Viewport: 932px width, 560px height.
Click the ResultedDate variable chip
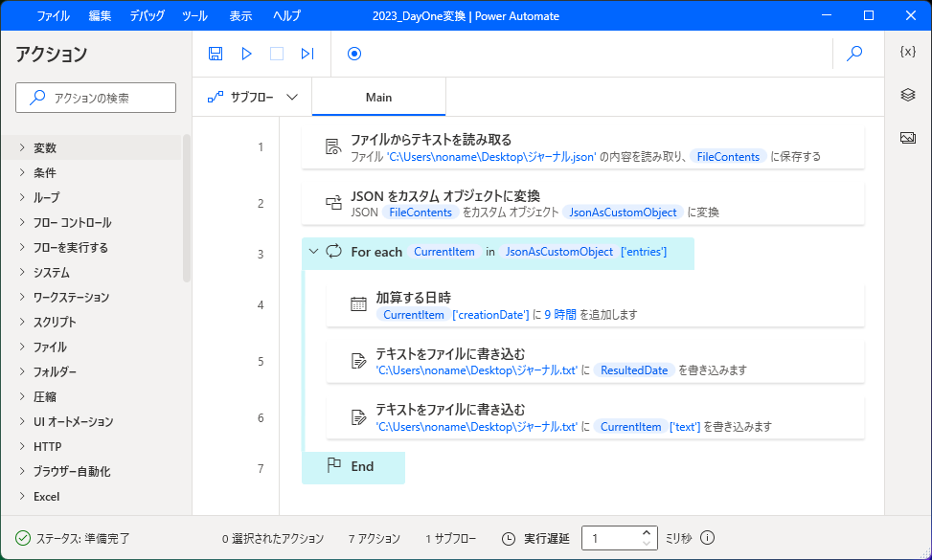point(634,370)
